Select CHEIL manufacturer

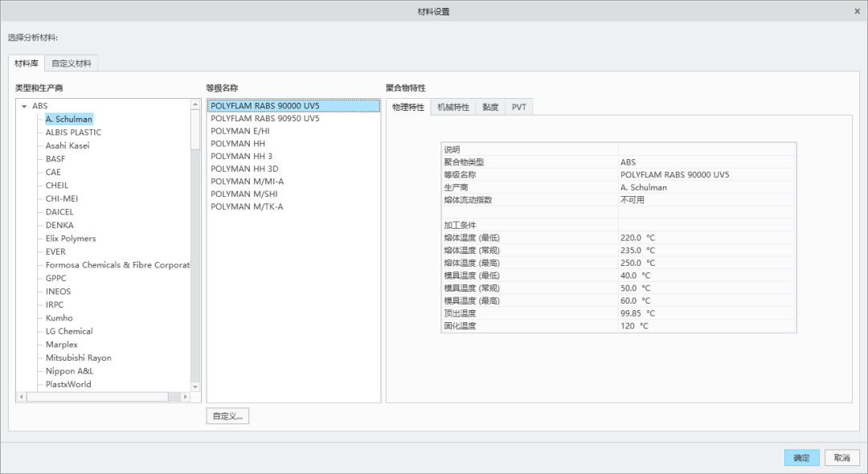click(57, 186)
